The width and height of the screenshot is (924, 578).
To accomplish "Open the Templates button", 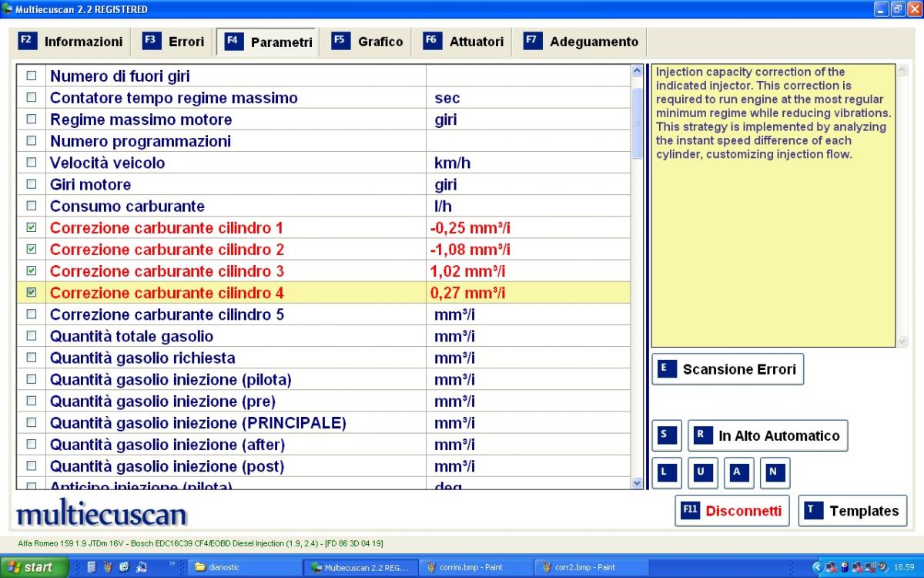I will pyautogui.click(x=852, y=511).
